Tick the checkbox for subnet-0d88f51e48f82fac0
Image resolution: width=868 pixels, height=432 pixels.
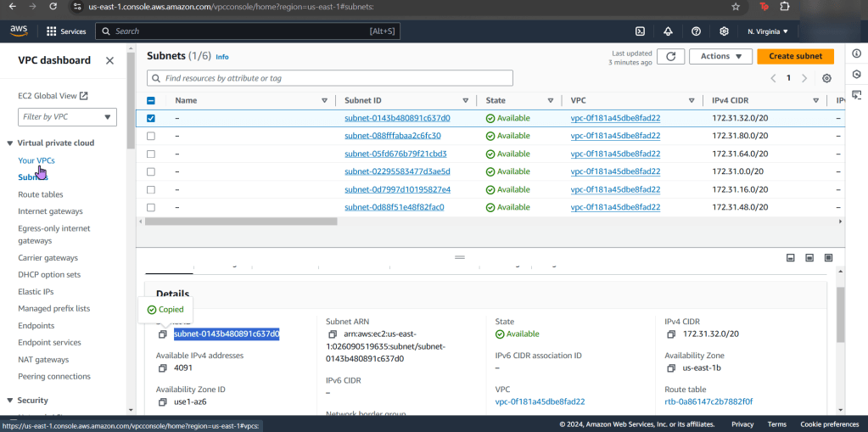(x=151, y=207)
